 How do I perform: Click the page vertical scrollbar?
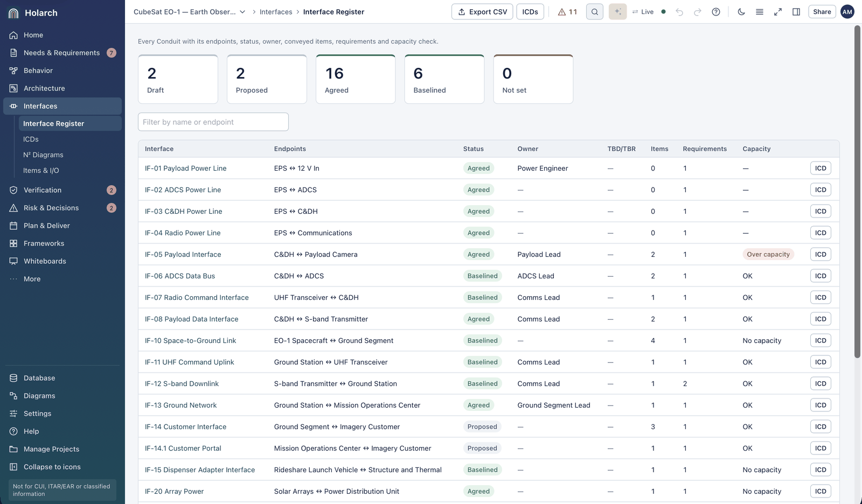(858, 192)
